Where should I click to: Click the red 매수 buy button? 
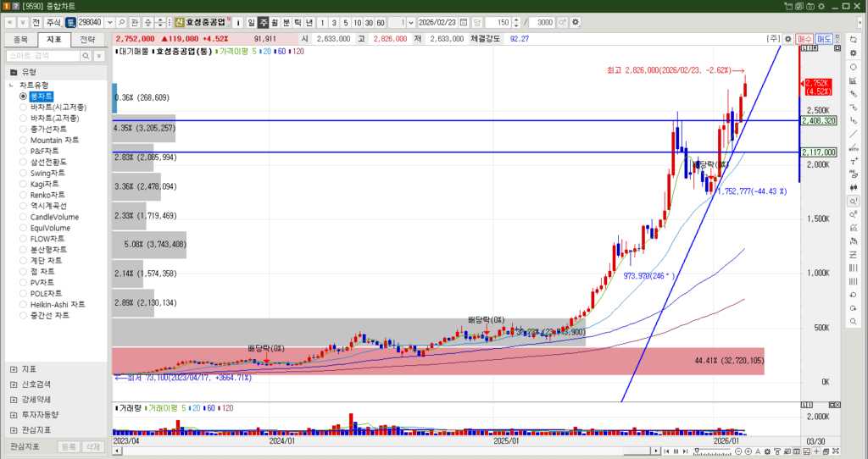tap(805, 39)
